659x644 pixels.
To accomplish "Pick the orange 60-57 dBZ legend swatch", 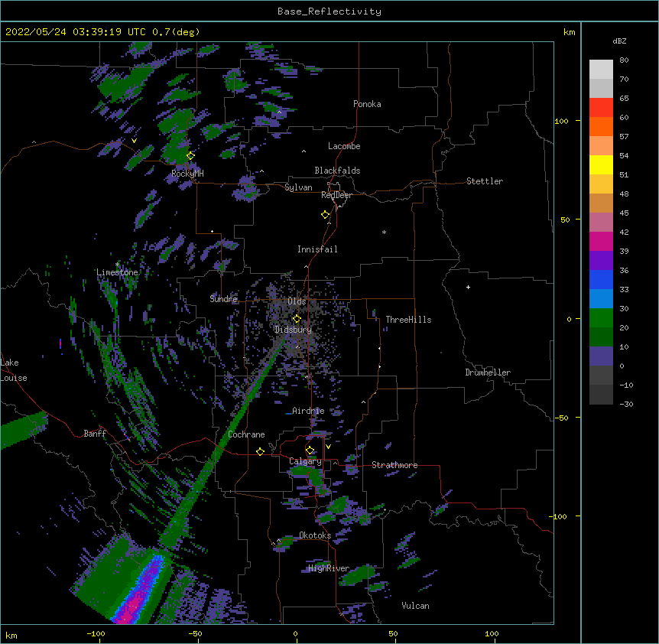I will coord(601,126).
